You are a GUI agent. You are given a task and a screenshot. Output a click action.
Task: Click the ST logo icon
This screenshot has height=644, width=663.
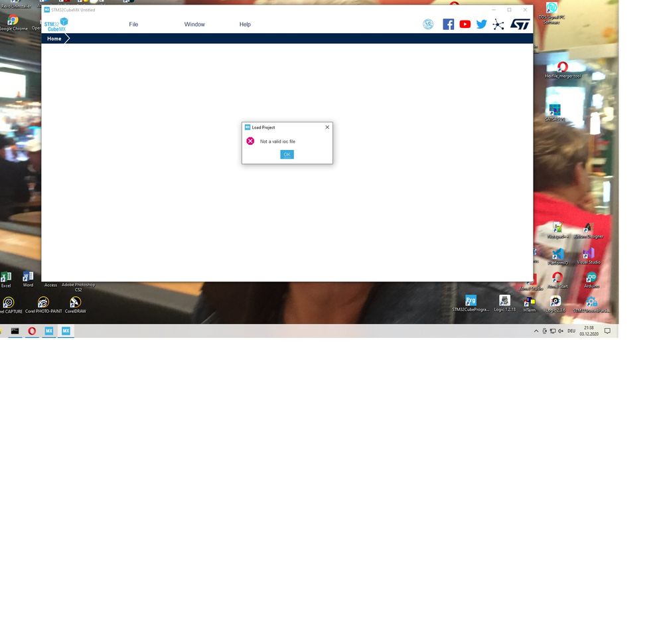(520, 24)
